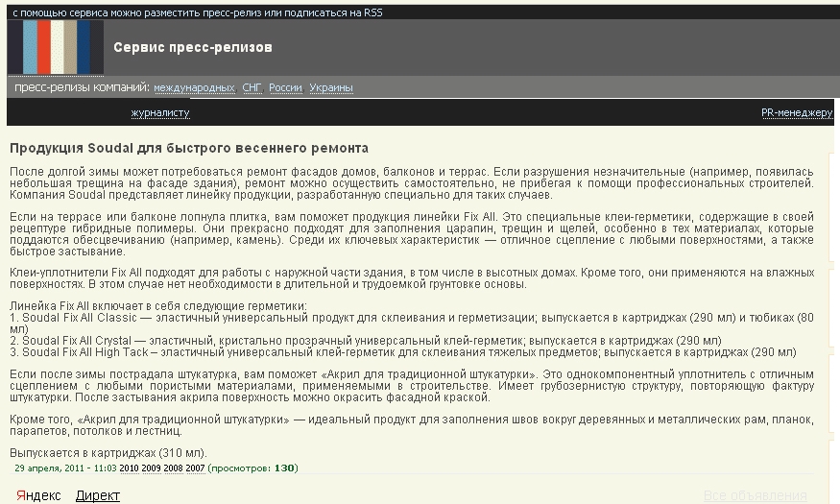Open the 'Украины' press releases link
The image size is (840, 504).
tap(331, 87)
